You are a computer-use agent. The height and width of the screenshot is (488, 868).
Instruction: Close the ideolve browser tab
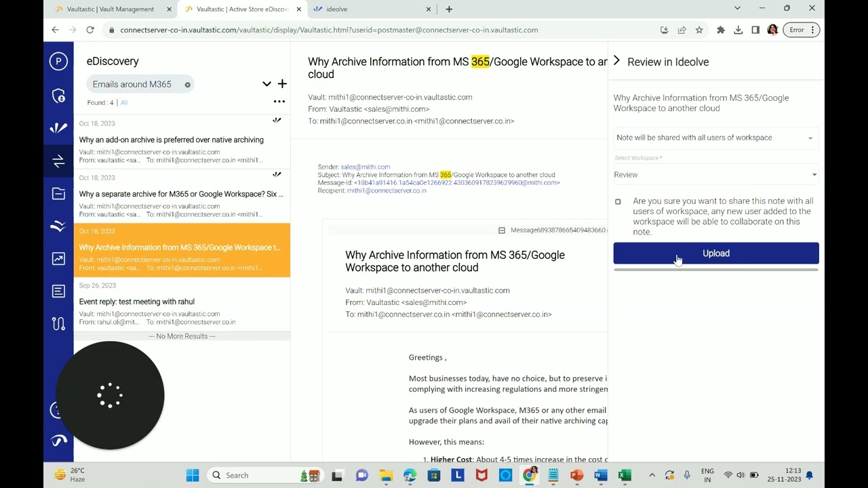tap(429, 9)
